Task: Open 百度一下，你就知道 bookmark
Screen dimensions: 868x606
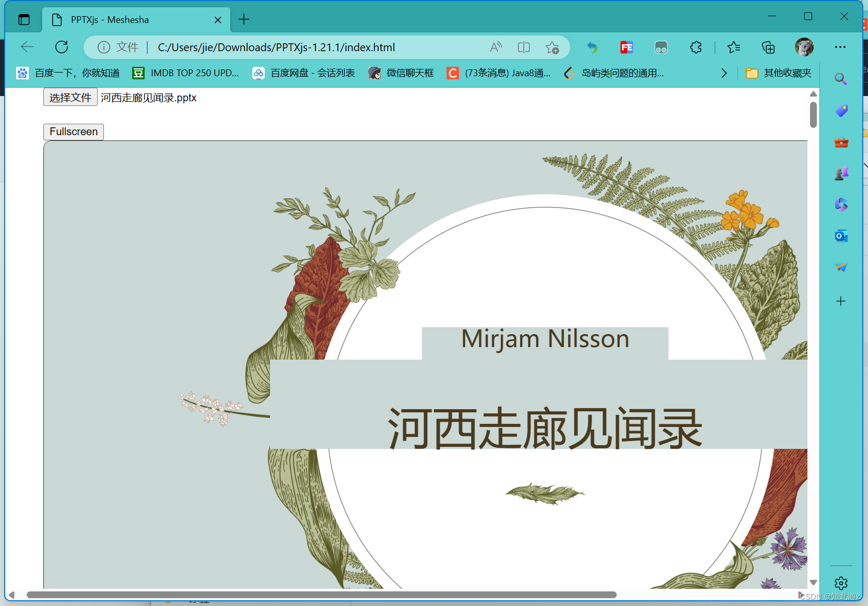Action: pos(68,73)
